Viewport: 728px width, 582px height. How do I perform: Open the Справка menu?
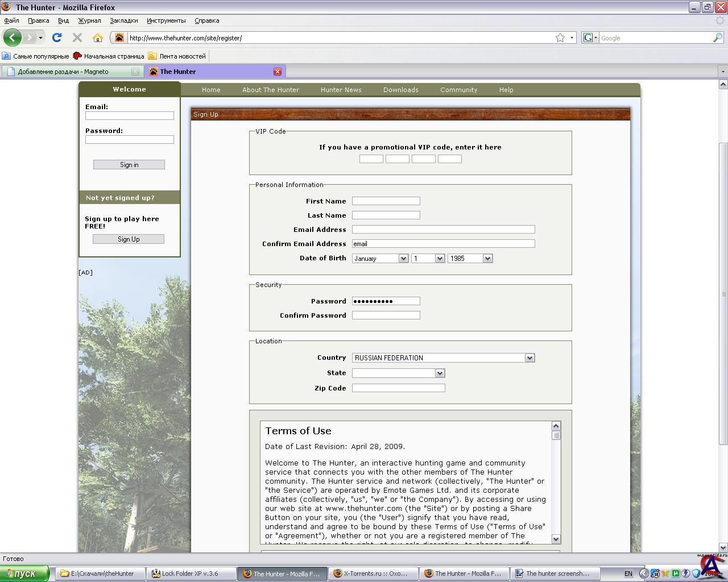pyautogui.click(x=206, y=20)
